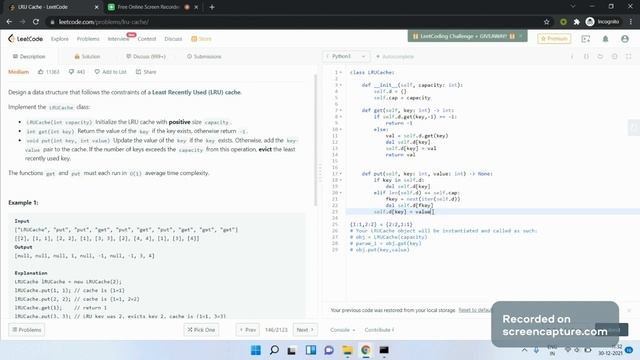Toggle the Autocomplete option
Screen dimensions: 640x360
click(395, 56)
